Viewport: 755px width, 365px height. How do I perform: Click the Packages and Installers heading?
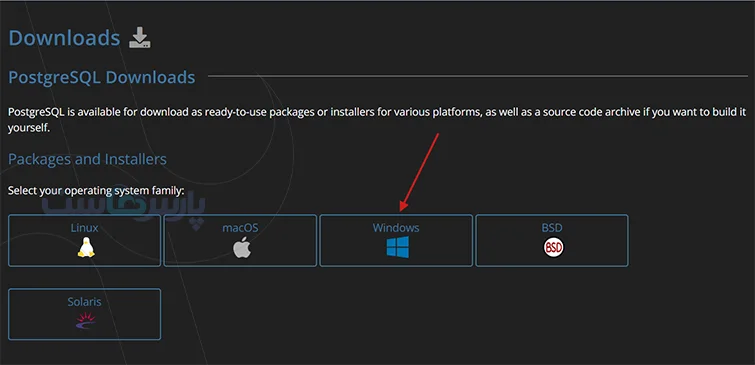[88, 159]
